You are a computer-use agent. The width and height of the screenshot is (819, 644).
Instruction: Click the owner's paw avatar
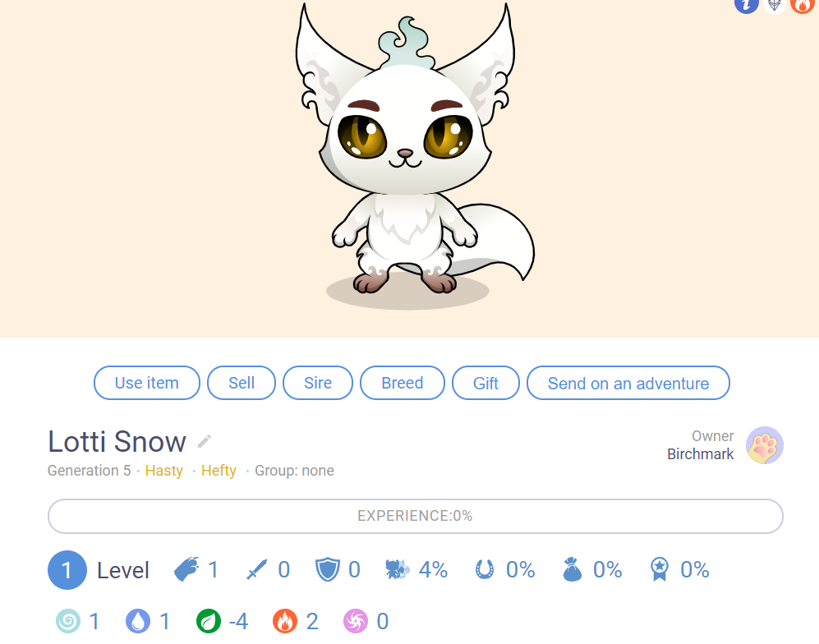[x=764, y=445]
